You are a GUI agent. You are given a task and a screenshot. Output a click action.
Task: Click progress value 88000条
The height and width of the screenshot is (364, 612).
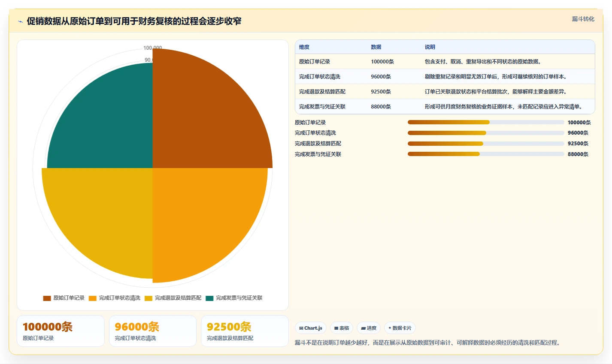point(578,154)
